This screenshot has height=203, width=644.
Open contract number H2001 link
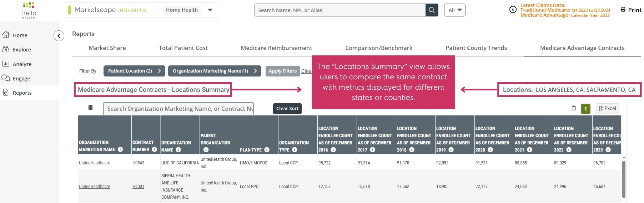click(x=138, y=186)
